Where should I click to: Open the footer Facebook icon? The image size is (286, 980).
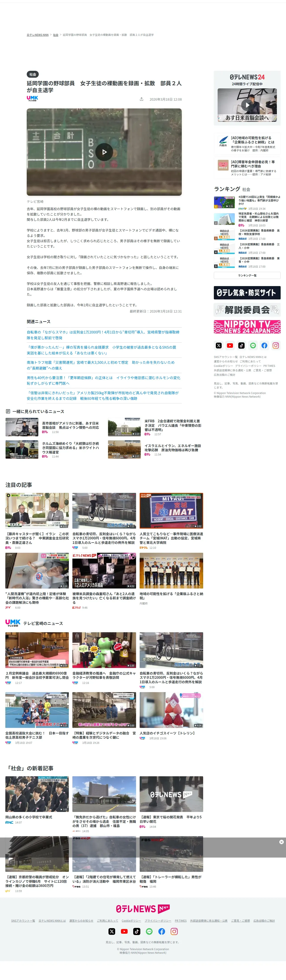[162, 931]
